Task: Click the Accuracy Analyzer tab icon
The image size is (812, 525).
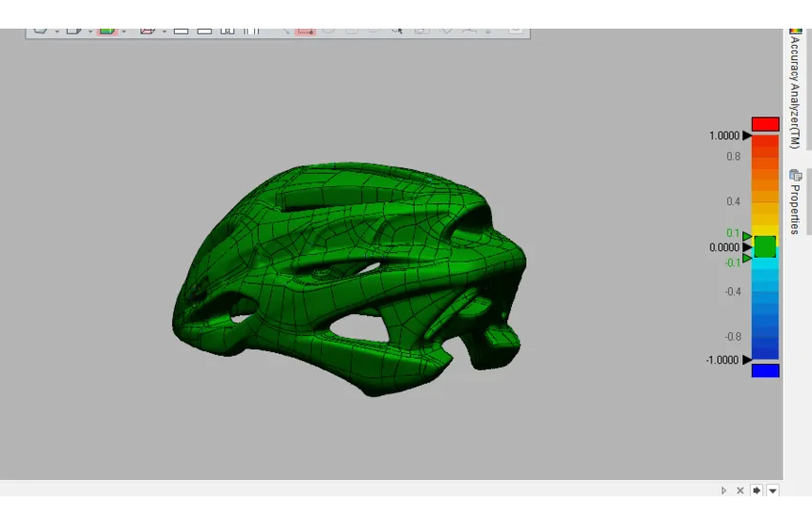Action: click(x=795, y=29)
